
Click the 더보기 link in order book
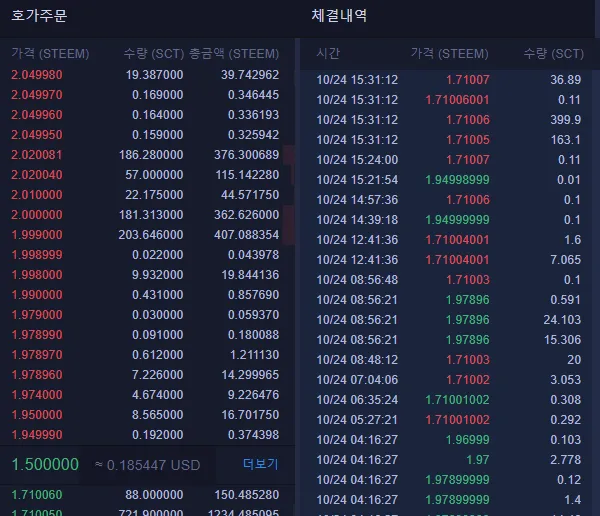tap(261, 464)
